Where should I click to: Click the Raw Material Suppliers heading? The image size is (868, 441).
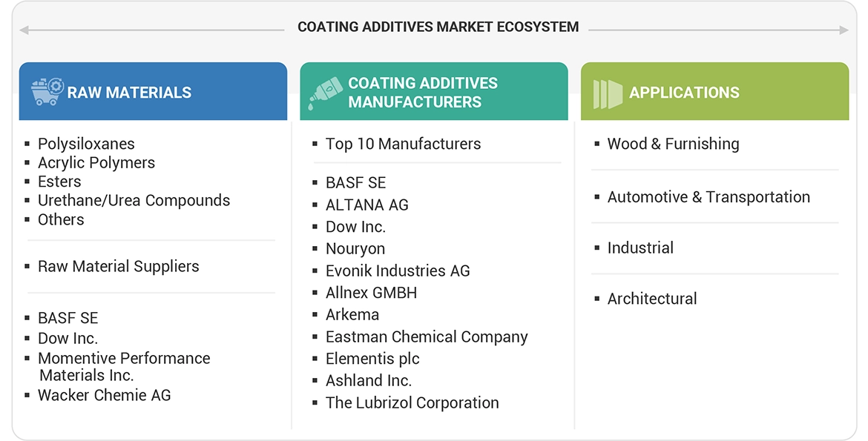[x=118, y=267]
